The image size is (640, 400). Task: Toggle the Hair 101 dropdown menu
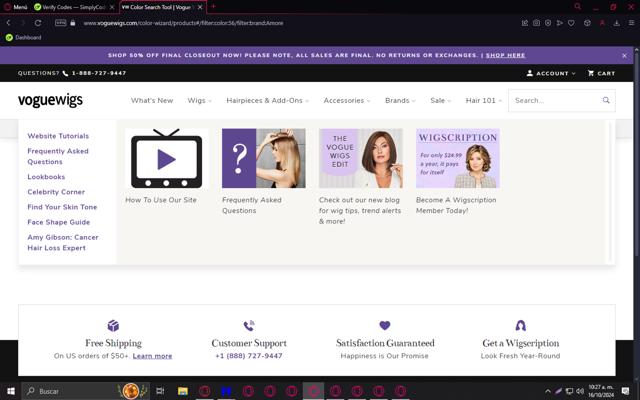484,100
